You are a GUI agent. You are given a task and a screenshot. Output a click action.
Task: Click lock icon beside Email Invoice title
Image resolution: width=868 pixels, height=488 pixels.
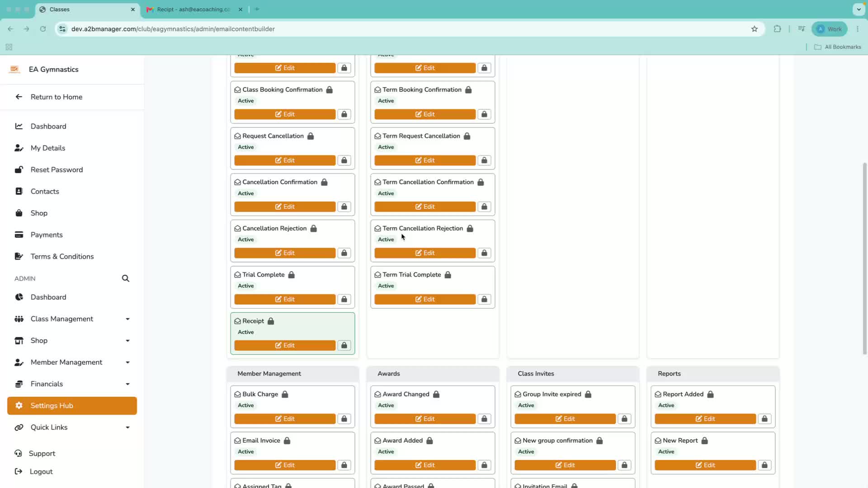(287, 441)
